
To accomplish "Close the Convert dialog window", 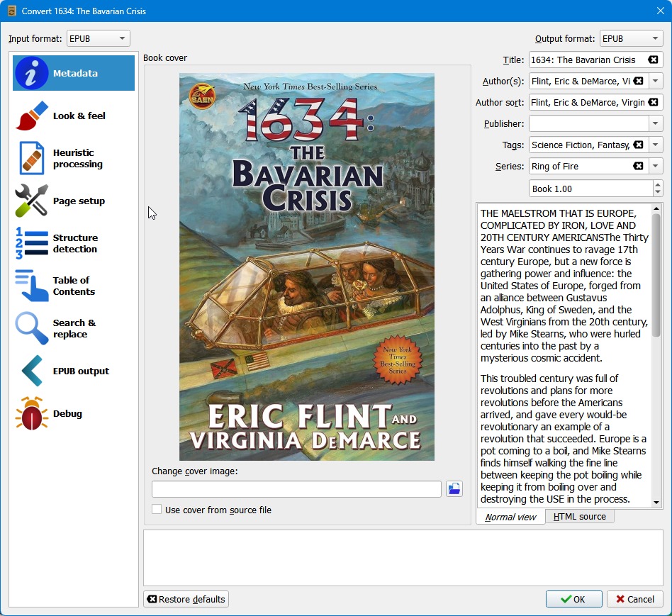I will coord(661,11).
